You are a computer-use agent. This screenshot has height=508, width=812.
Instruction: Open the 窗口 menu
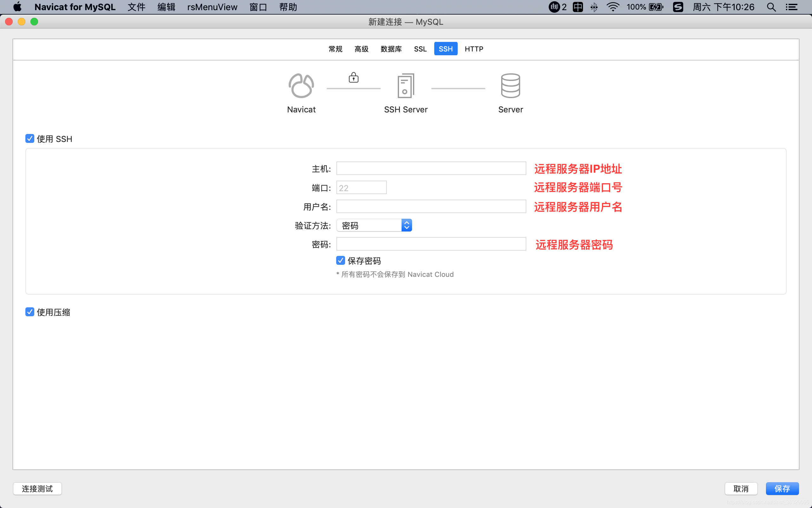click(259, 7)
